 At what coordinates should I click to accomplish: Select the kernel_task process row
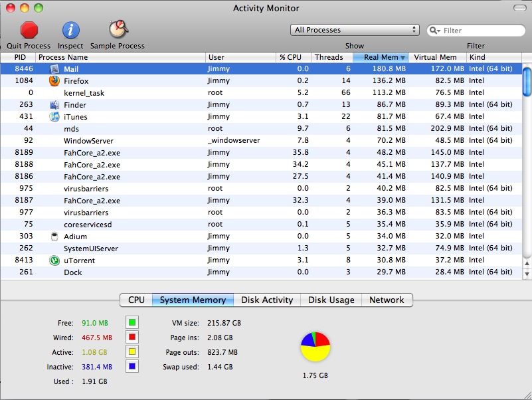click(x=261, y=93)
